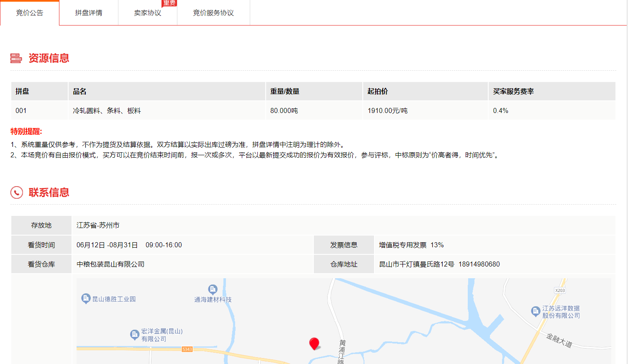Image resolution: width=628 pixels, height=364 pixels.
Task: Click 中粮包装昆山有限公司 warehouse name
Action: (110, 264)
